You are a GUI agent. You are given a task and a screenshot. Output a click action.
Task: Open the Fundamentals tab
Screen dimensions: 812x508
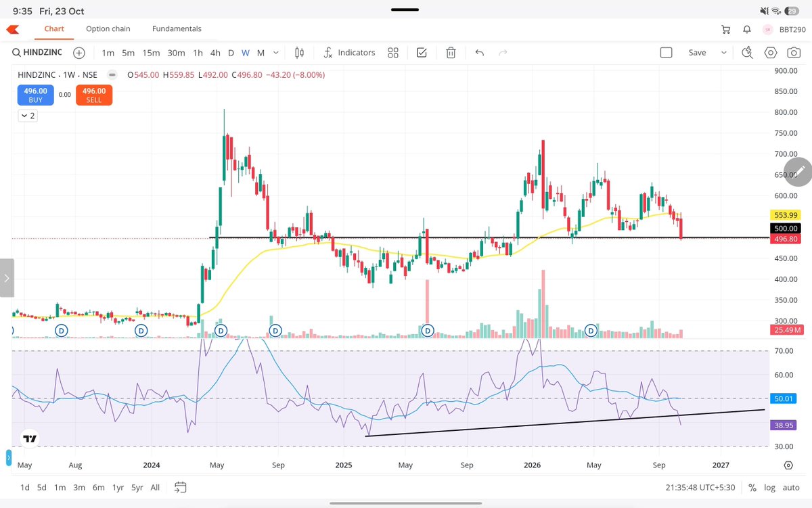pos(177,29)
